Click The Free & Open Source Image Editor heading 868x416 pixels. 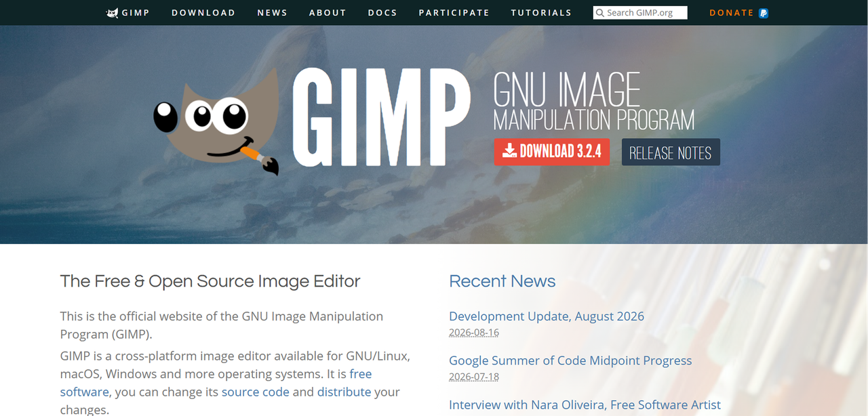pos(210,281)
